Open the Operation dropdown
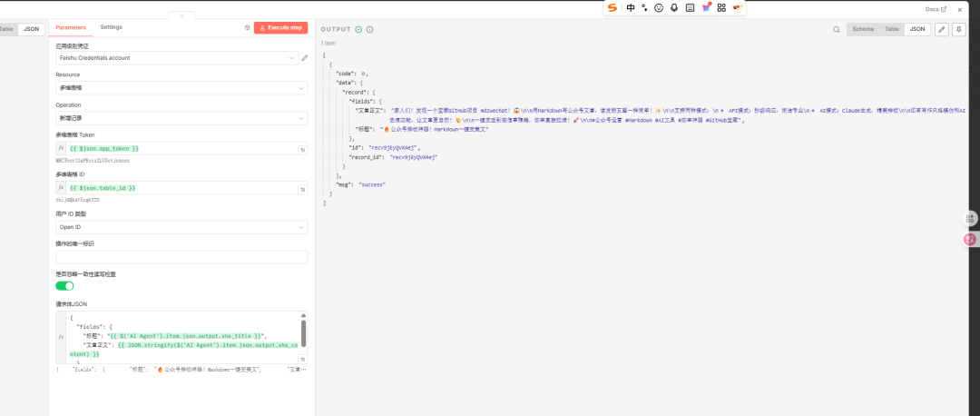 pyautogui.click(x=181, y=118)
